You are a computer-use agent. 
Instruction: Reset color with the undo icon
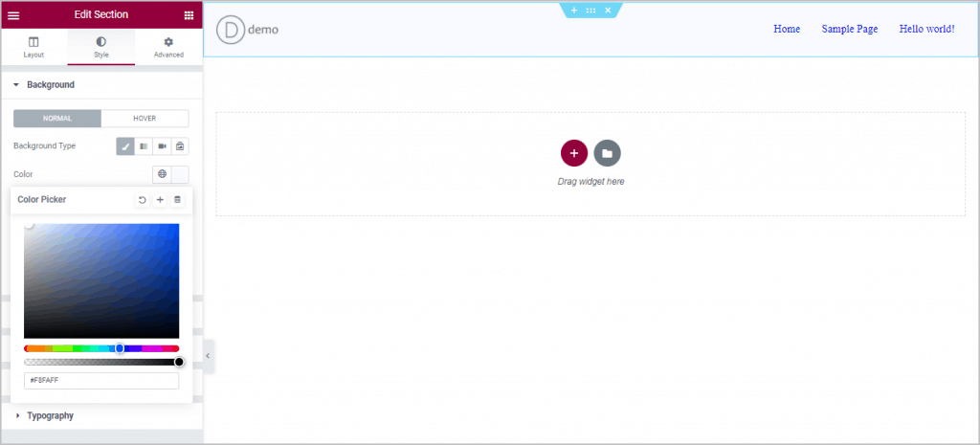[x=143, y=200]
